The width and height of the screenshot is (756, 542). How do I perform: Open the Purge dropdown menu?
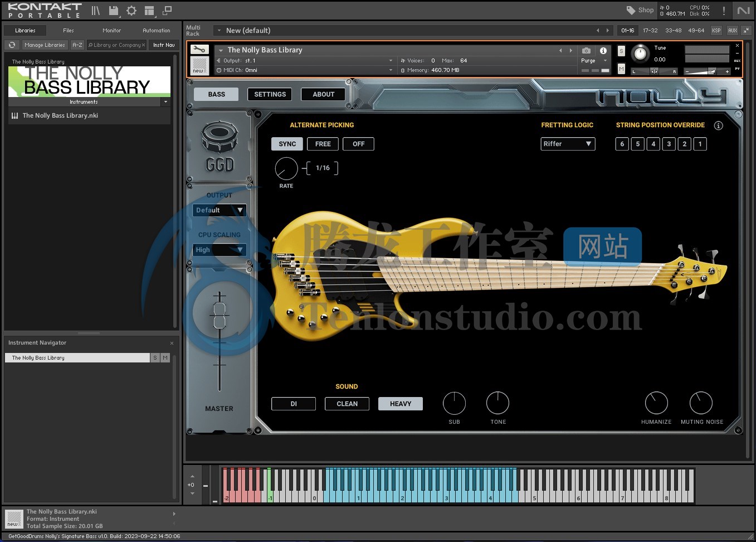594,60
